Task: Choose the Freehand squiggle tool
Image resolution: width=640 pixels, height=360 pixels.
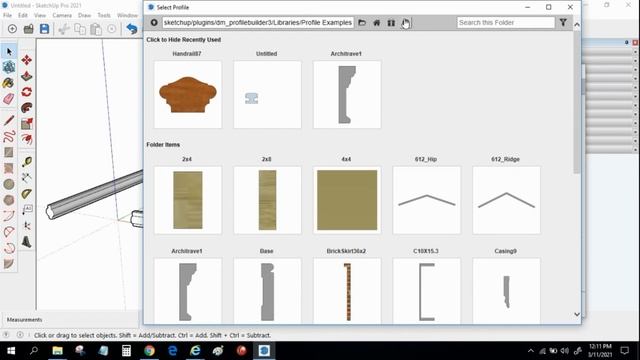Action: [x=9, y=136]
